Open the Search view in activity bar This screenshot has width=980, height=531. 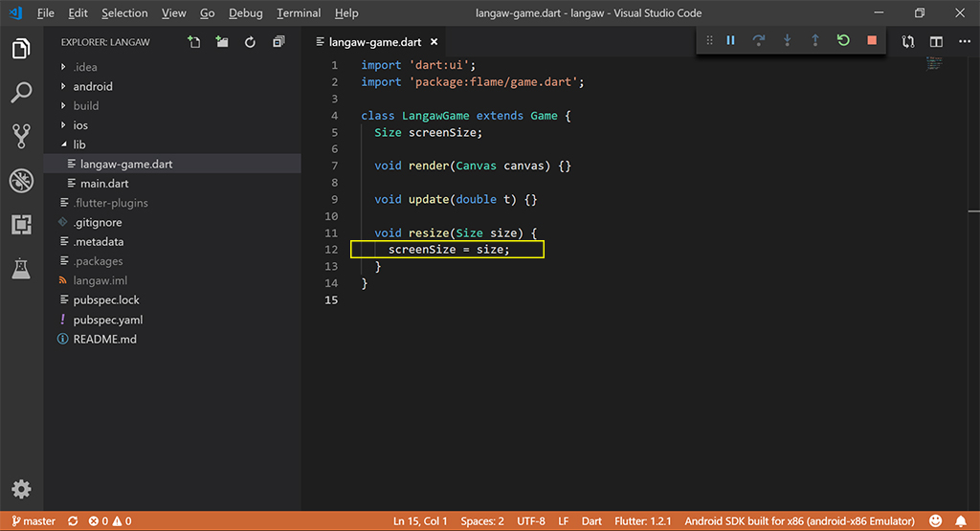click(21, 93)
